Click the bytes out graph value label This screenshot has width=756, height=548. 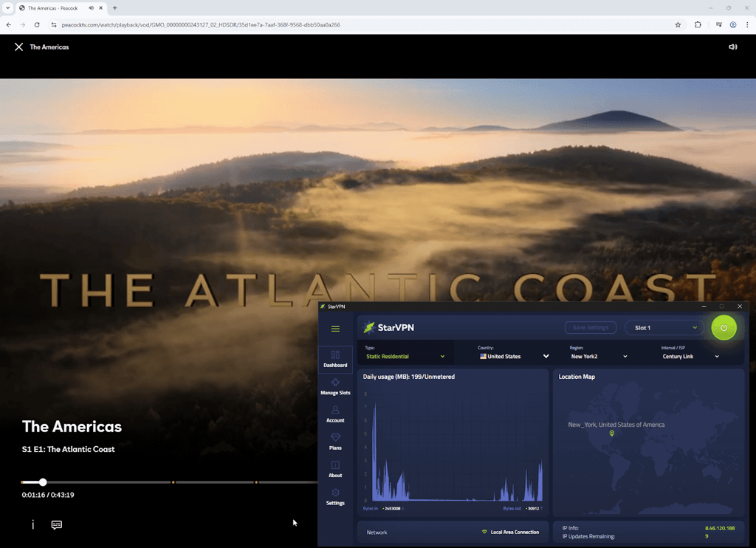533,508
